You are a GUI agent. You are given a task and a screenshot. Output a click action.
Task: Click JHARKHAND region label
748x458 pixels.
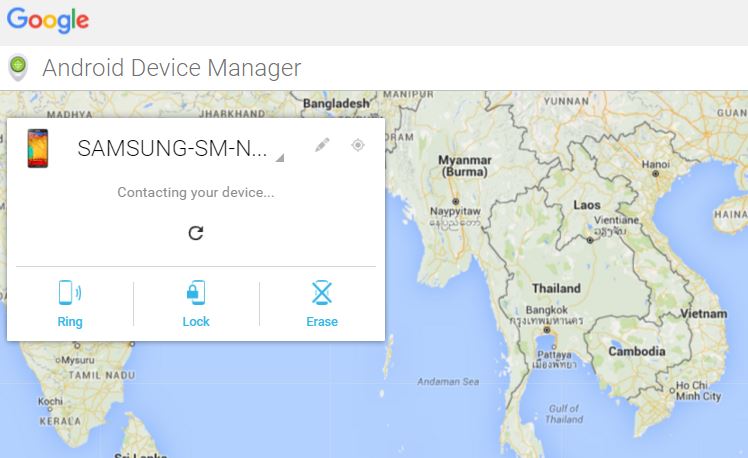click(232, 114)
